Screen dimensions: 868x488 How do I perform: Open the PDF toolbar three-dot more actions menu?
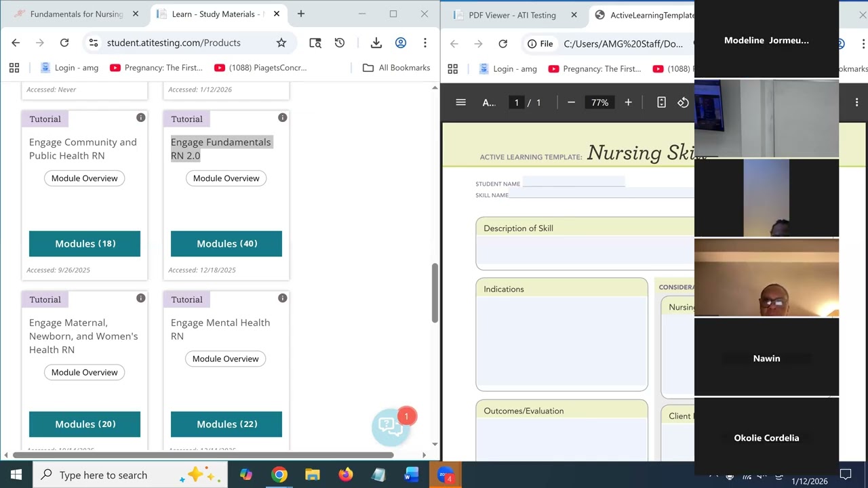tap(856, 102)
